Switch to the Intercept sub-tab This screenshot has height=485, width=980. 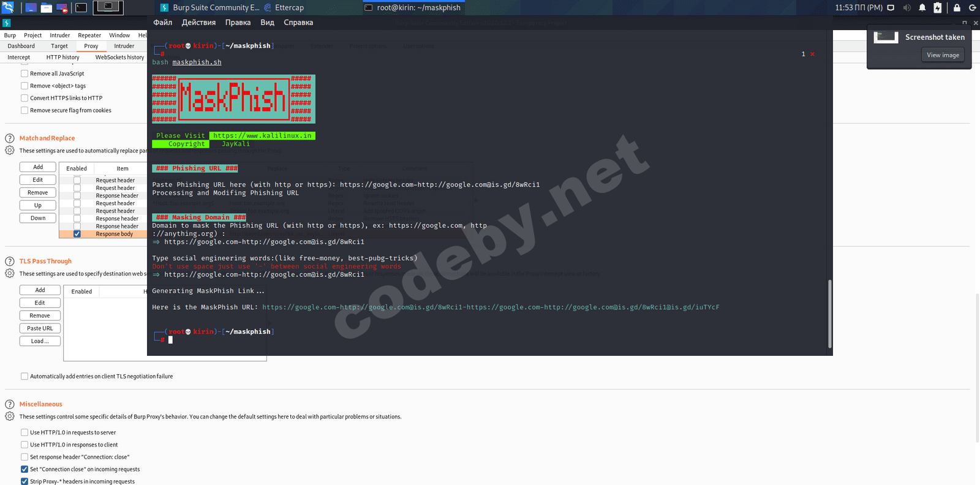click(19, 57)
